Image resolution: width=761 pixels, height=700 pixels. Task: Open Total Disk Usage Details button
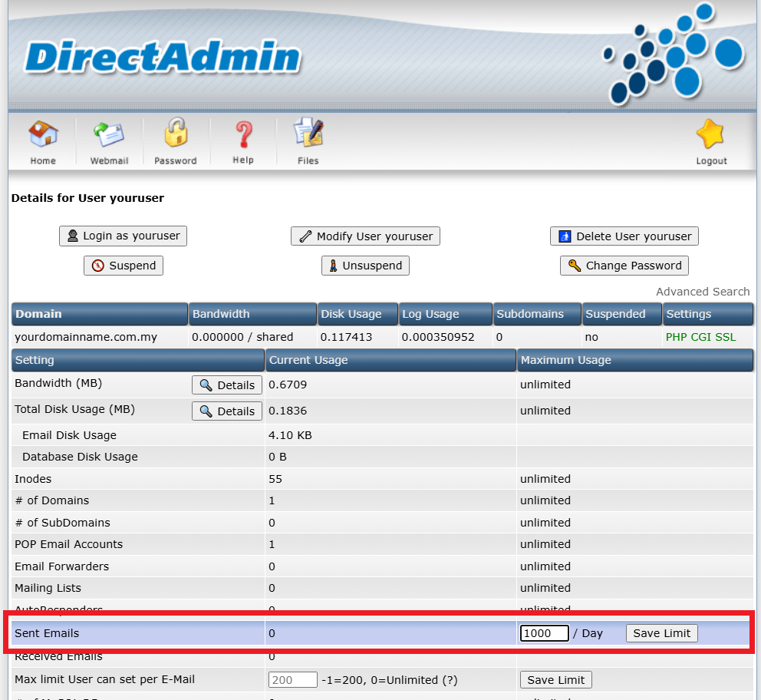click(227, 411)
